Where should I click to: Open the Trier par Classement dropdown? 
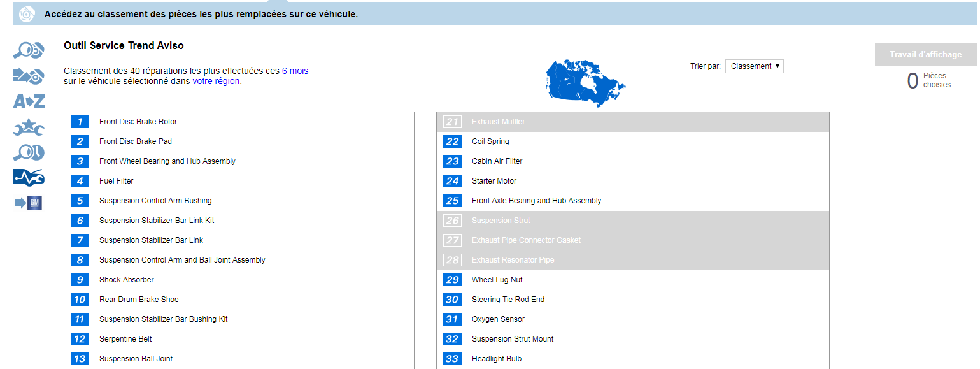pyautogui.click(x=754, y=66)
